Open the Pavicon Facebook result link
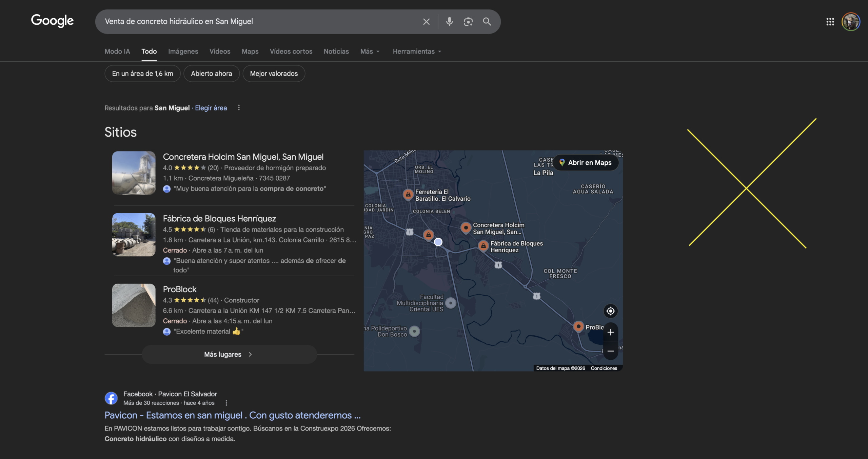The image size is (868, 459). tap(233, 415)
